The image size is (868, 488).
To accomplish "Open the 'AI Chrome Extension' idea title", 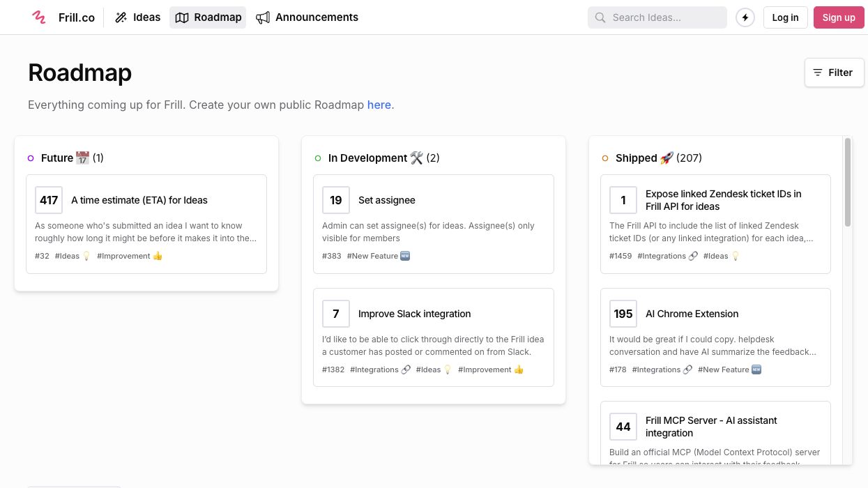I will click(x=692, y=314).
